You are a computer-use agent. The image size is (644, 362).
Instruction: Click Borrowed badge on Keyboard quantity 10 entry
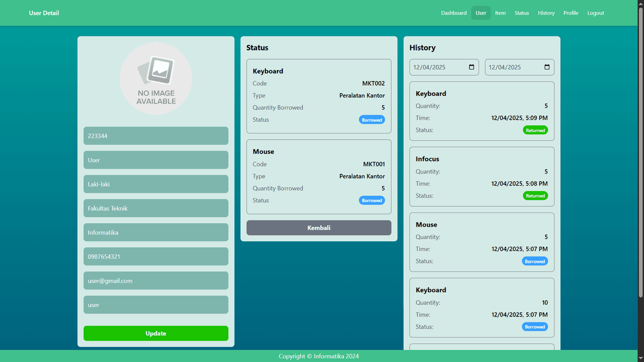click(535, 327)
